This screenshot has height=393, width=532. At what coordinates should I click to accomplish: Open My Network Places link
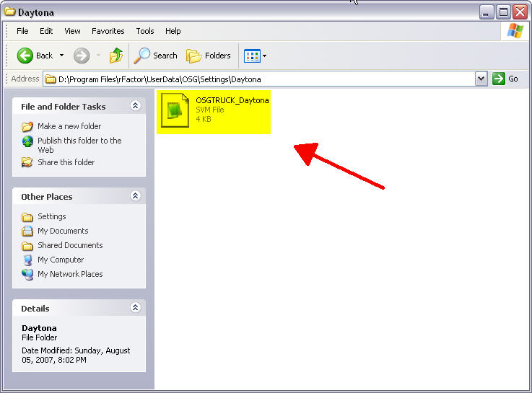coord(70,274)
